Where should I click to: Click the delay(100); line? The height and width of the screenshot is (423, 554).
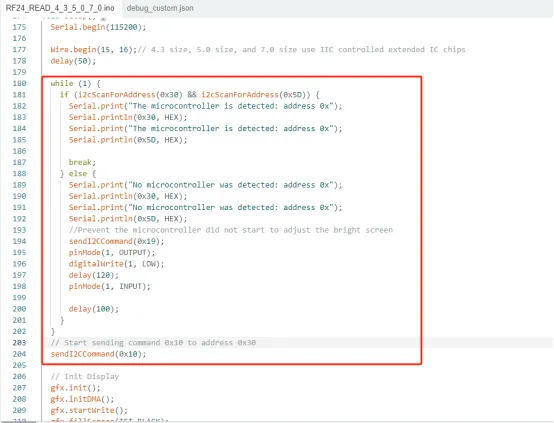pyautogui.click(x=94, y=309)
